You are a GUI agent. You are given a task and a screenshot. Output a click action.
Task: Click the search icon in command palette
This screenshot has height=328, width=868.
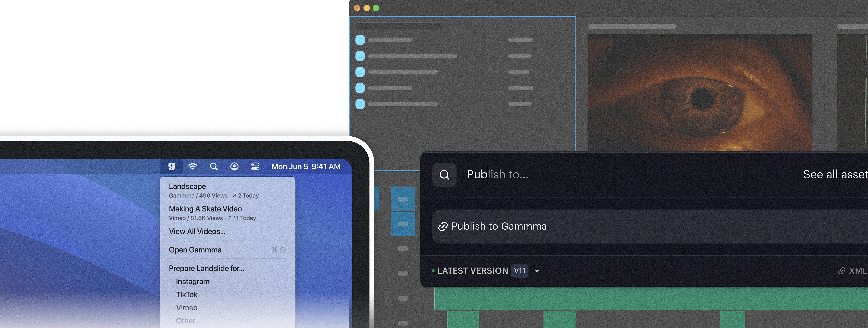coord(444,175)
